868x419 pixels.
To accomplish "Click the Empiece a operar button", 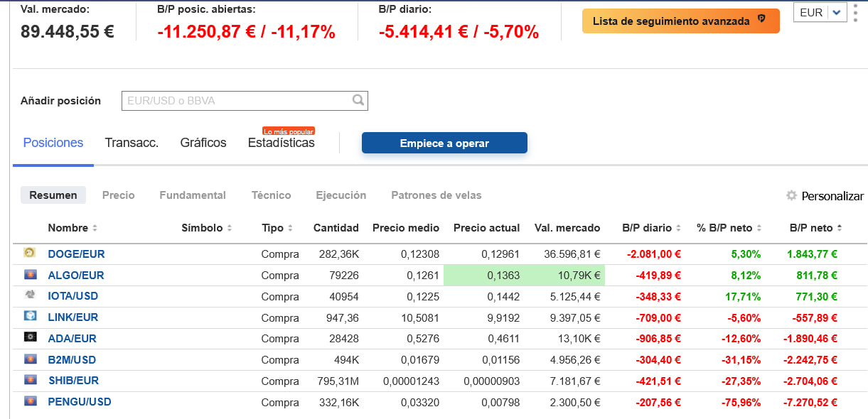I will click(444, 143).
